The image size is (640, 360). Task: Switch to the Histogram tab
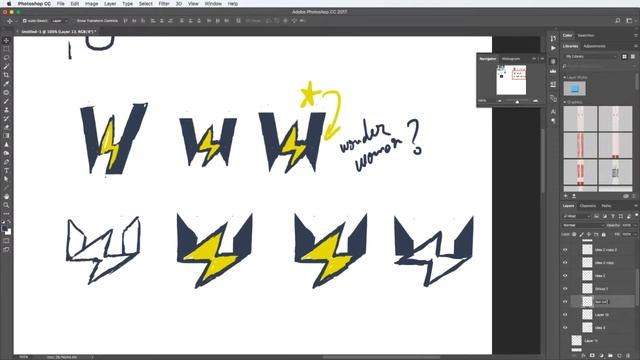point(511,59)
